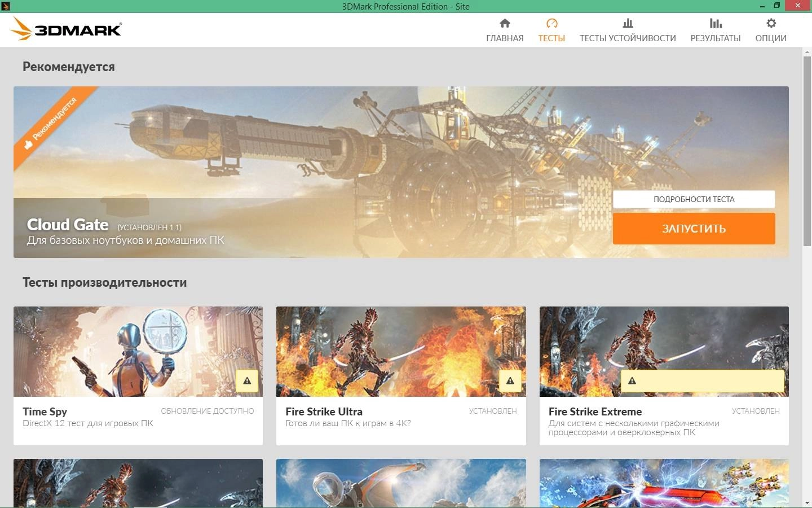Click the chart icon above ТЕСТЫ УСТОЙЧИВОСТИ
The width and height of the screenshot is (812, 508).
coord(628,23)
